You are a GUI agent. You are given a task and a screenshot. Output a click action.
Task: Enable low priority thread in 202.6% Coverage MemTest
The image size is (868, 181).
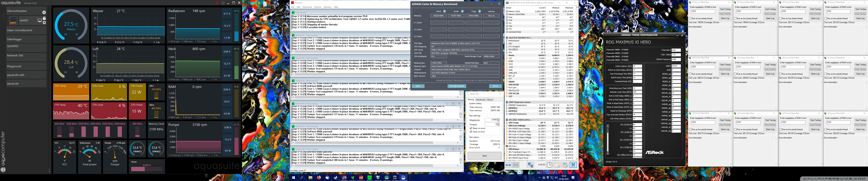[x=826, y=129]
